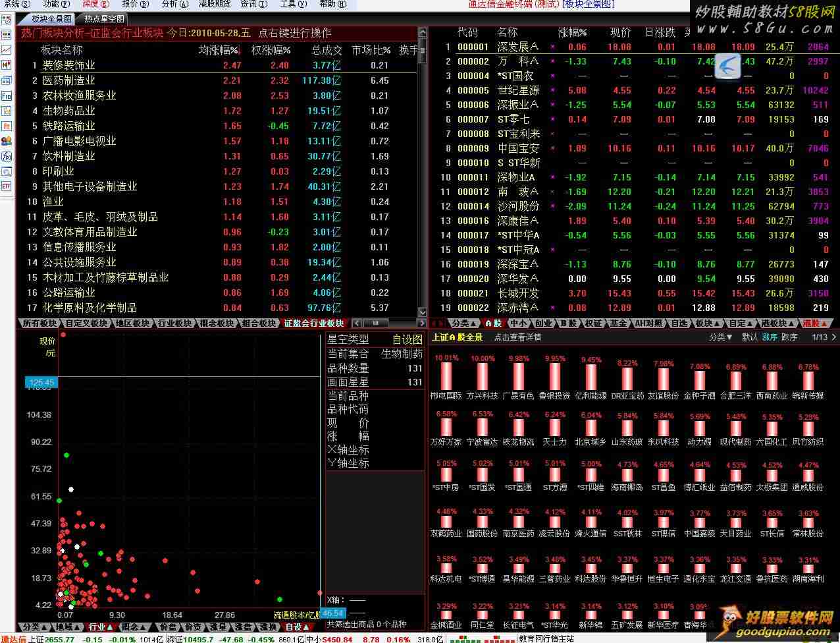Screen dimensions: 840x643
Task: Open the AH对照 tab
Action: (648, 323)
